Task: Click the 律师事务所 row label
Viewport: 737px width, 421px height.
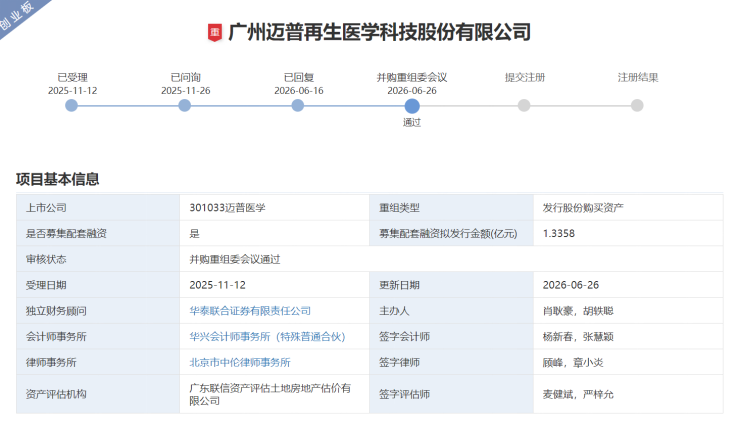Action: [51, 363]
